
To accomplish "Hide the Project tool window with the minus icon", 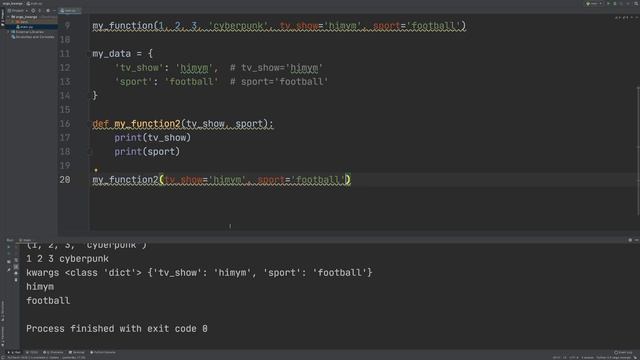I will (54, 11).
